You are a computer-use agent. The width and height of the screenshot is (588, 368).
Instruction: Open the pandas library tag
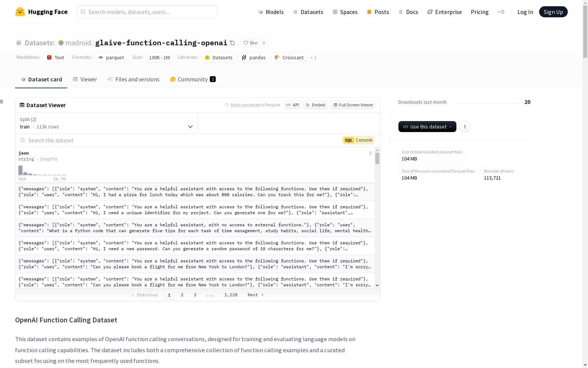[x=253, y=57]
